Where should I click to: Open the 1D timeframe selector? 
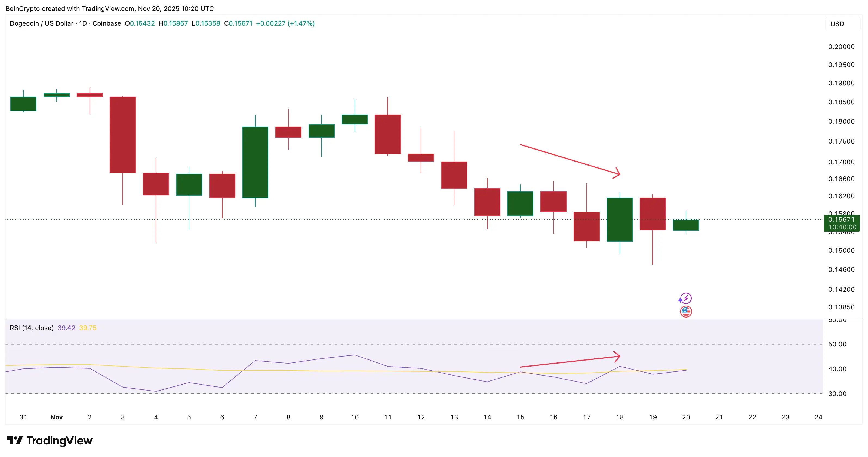point(82,23)
